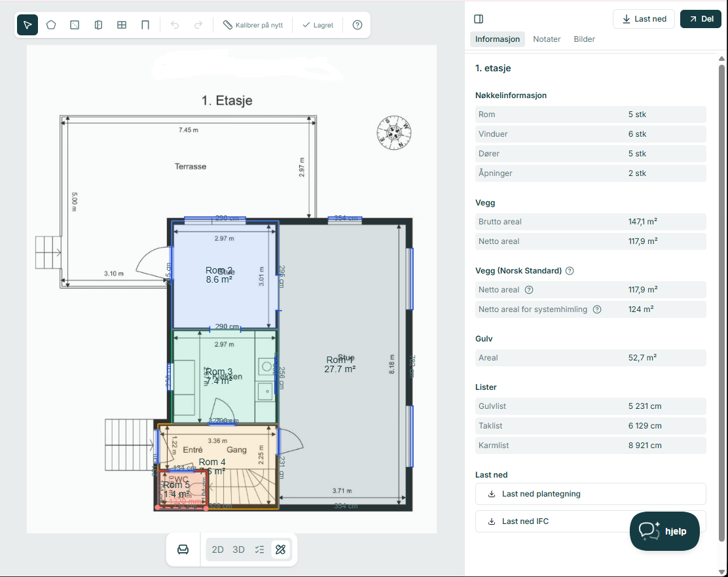This screenshot has height=577, width=728.
Task: Open the Last ned download dropdown
Action: pyautogui.click(x=644, y=19)
